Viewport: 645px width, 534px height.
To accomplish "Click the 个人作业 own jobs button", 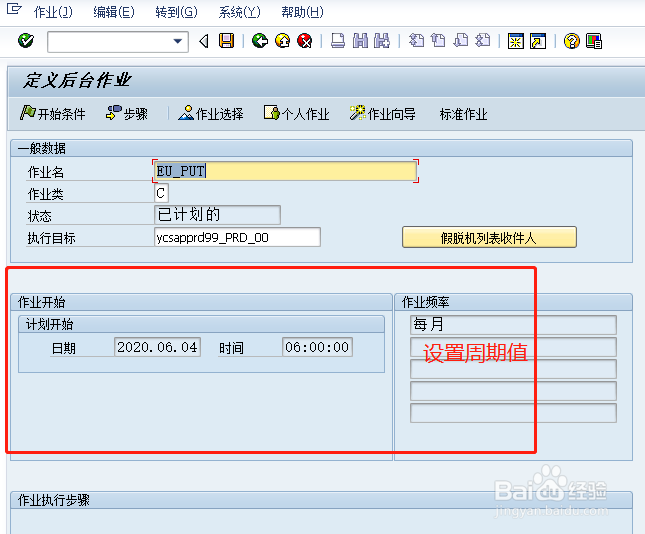I will pos(297,114).
